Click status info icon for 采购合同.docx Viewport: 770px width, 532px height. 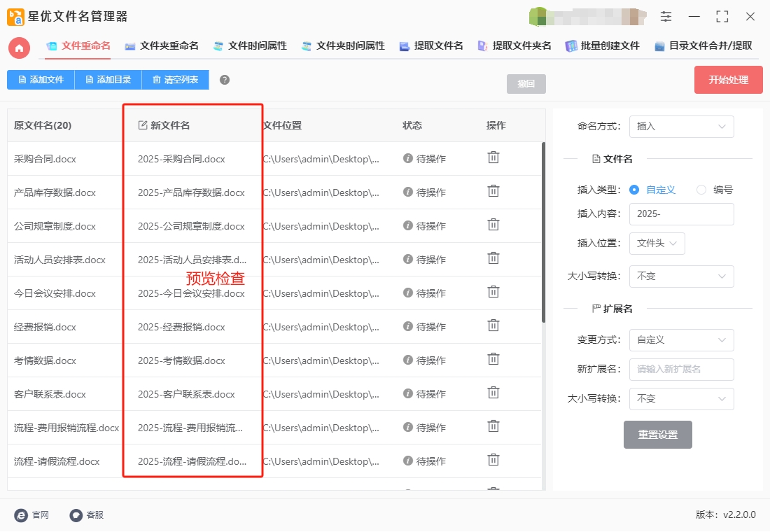tap(407, 158)
